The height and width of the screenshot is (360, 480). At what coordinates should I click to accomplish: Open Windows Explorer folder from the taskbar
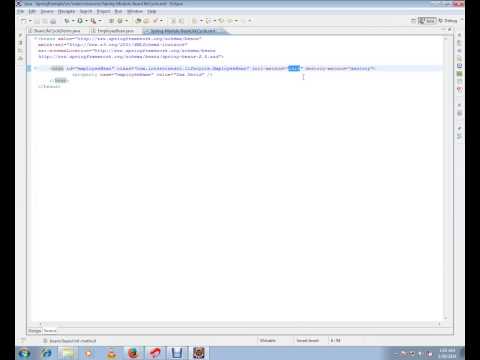[x=68, y=353]
